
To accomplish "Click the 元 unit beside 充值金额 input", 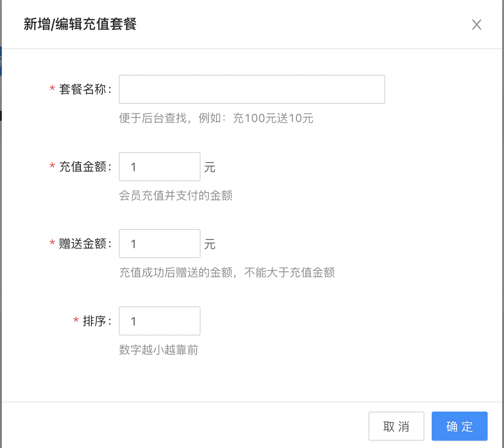I will click(x=210, y=167).
